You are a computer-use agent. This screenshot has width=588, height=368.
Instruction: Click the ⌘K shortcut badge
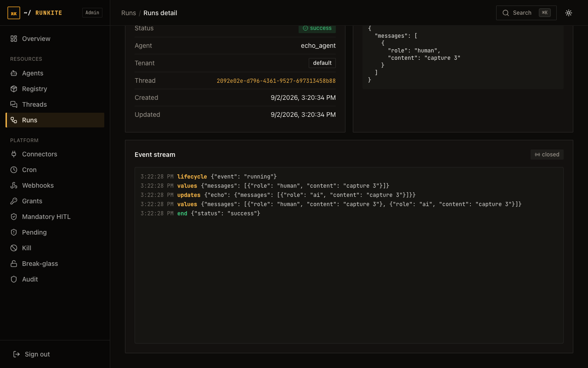pos(545,13)
